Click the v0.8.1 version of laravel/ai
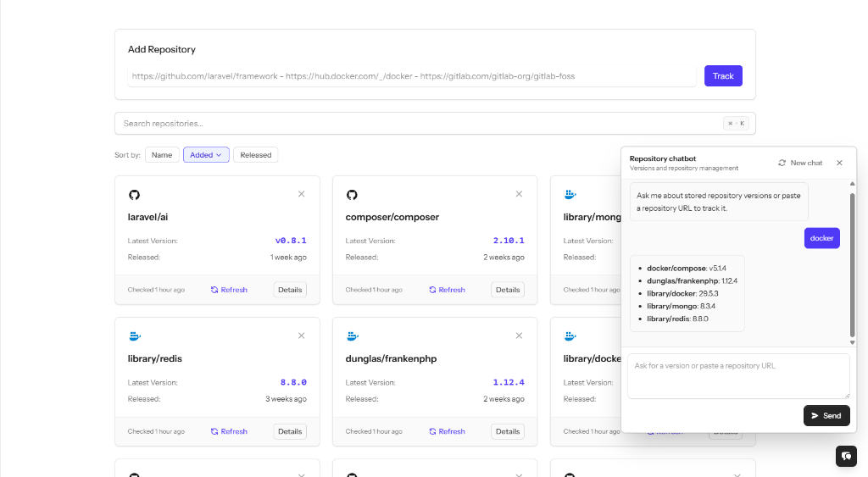 click(x=291, y=240)
